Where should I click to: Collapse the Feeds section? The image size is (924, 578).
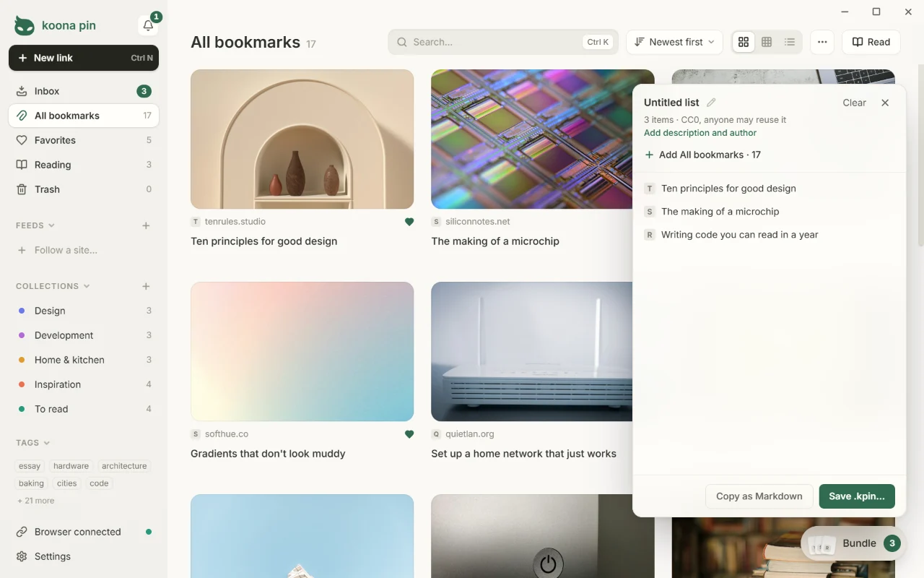point(36,225)
